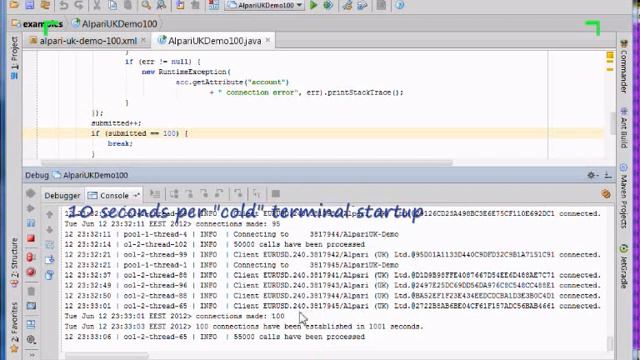Screen dimensions: 640x360
Task: Click the Step Out debug icon
Action: (x=219, y=194)
